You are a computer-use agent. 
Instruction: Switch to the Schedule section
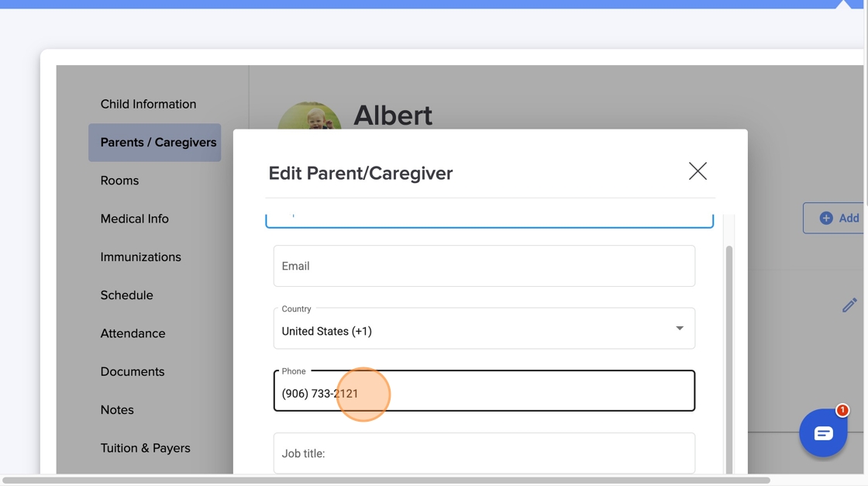[x=126, y=295]
